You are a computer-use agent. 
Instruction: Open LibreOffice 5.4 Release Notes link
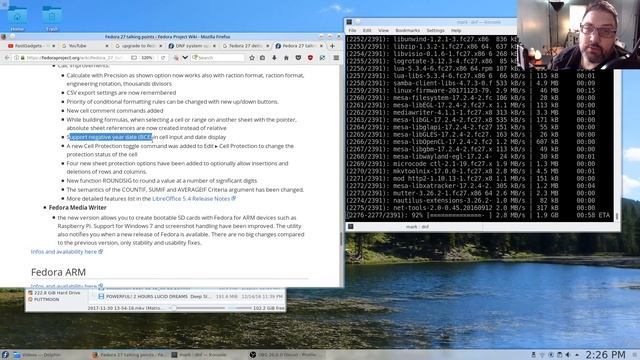[191, 199]
